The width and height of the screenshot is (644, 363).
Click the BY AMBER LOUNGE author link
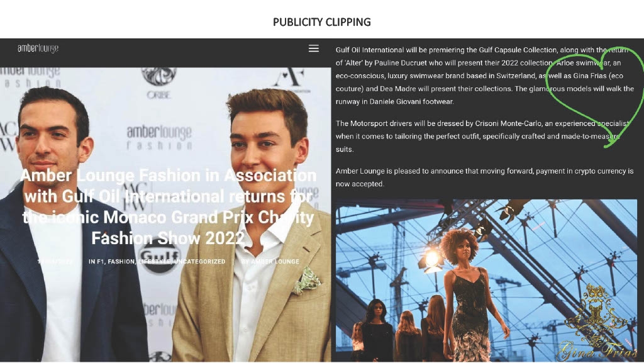[x=270, y=262]
